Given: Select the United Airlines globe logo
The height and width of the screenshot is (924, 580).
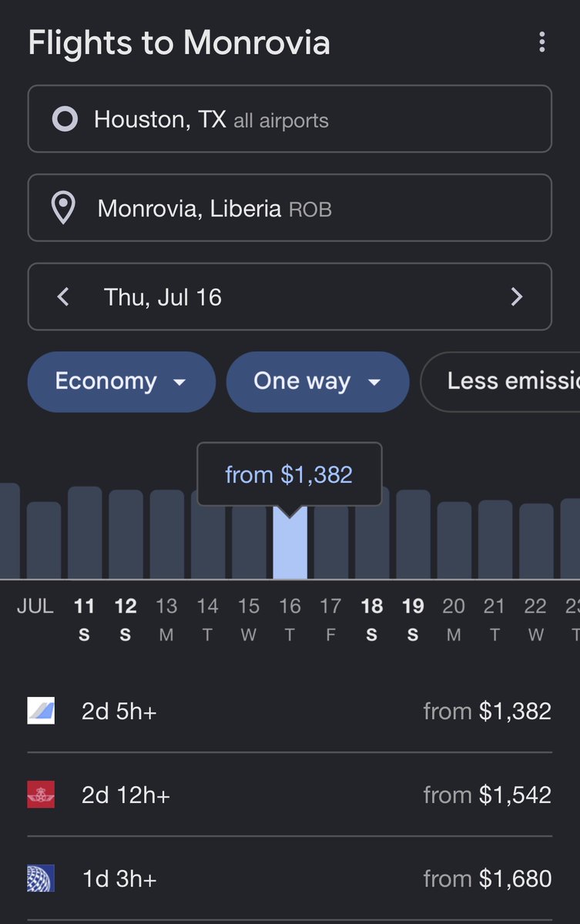Looking at the screenshot, I should (41, 878).
